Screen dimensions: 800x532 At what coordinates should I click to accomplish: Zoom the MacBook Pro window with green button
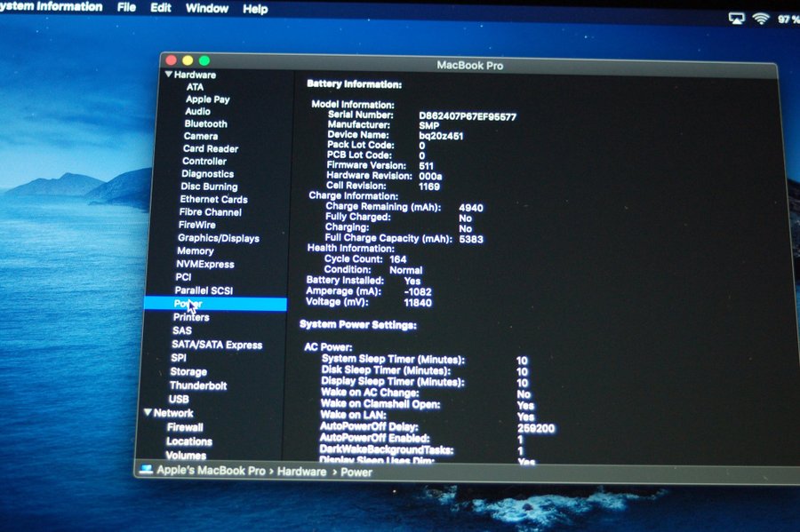point(204,61)
